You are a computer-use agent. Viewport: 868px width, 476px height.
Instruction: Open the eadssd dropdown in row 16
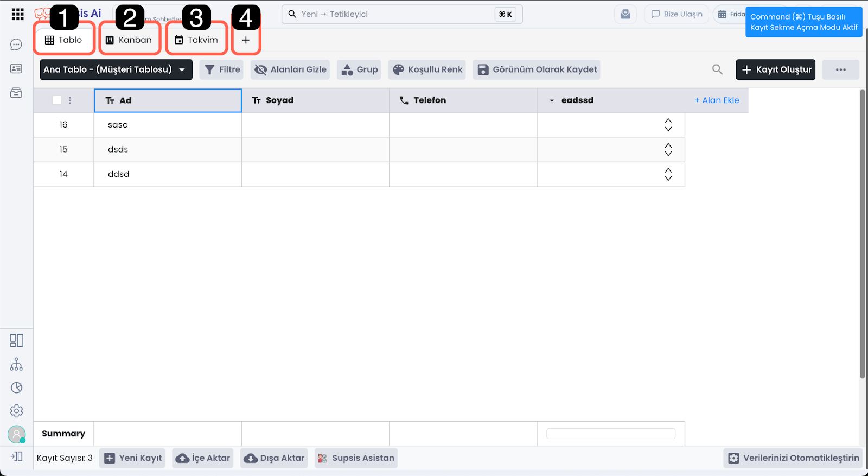coord(668,125)
